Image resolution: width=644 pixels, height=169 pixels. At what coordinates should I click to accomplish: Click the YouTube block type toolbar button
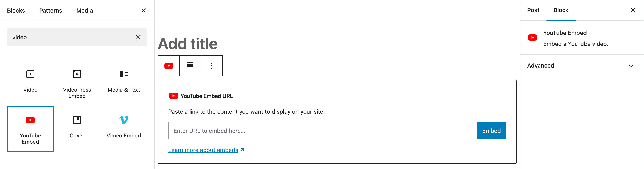click(x=169, y=66)
